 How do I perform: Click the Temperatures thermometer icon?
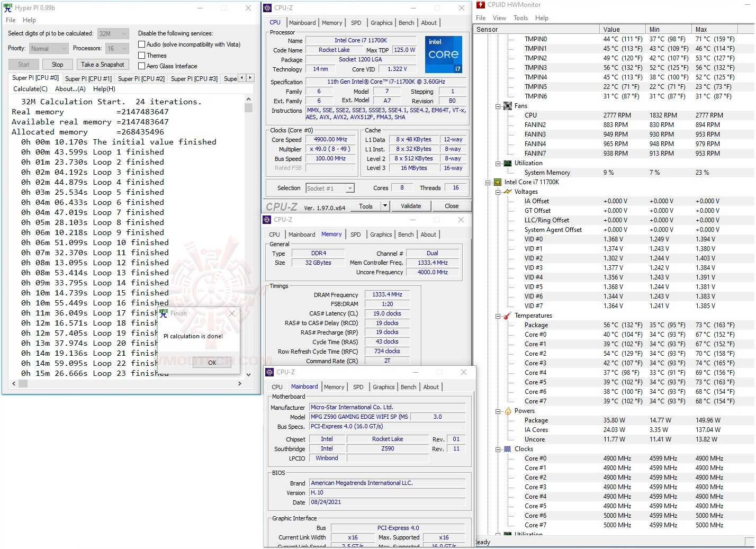tap(508, 316)
